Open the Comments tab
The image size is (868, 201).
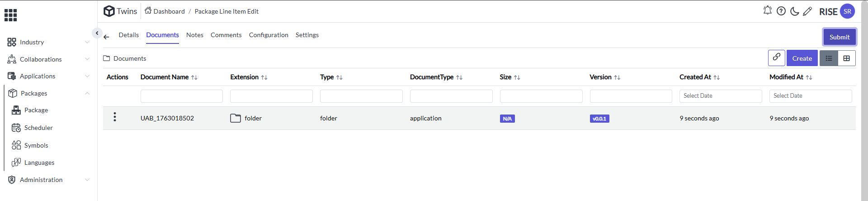point(226,35)
